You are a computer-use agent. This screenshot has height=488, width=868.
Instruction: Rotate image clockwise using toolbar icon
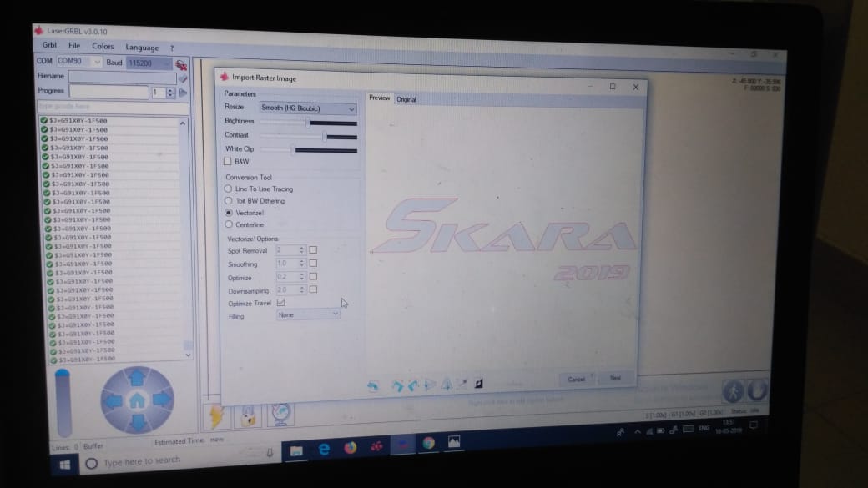[397, 385]
